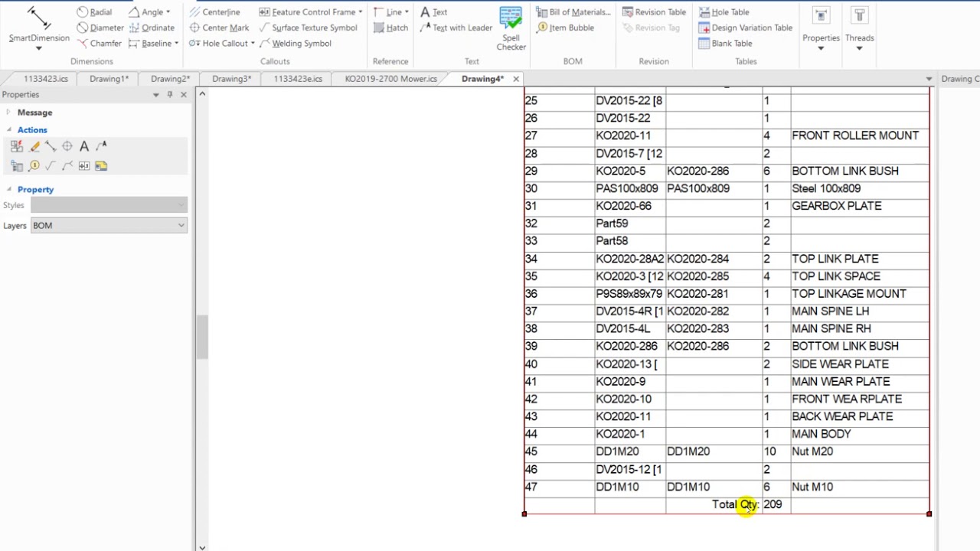Click the left panel vertical scrollbar
980x551 pixels.
point(202,337)
